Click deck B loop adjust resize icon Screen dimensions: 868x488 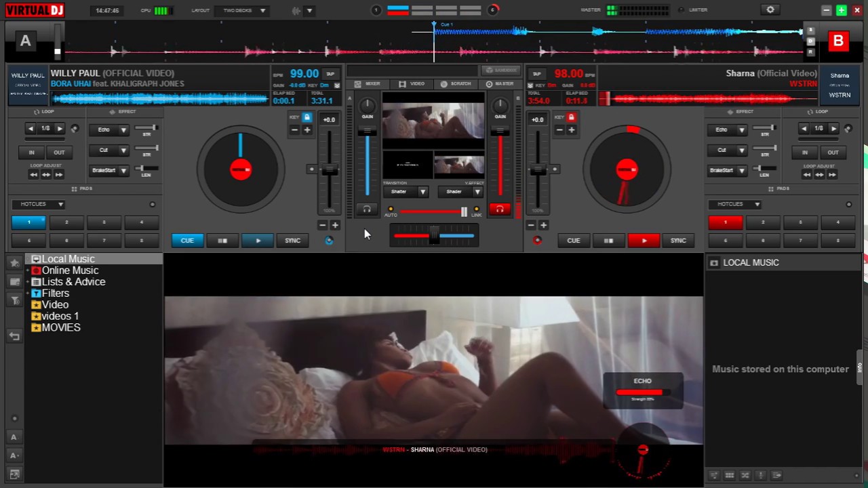tap(819, 174)
